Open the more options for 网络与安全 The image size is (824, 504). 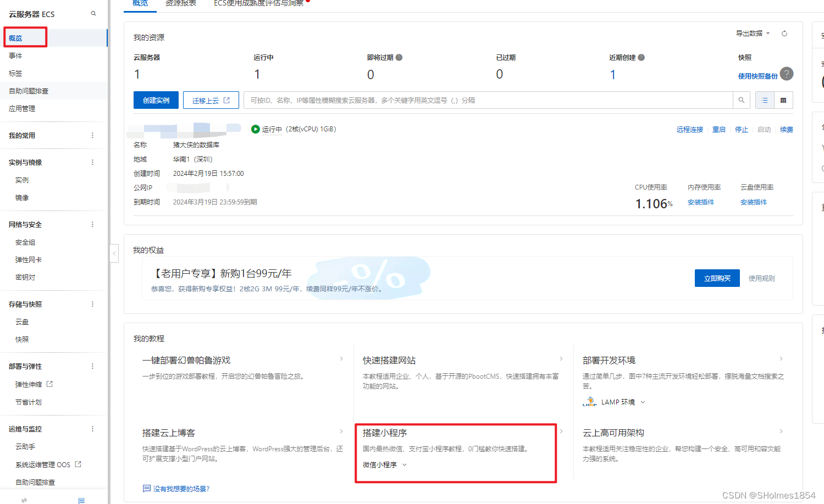coord(92,224)
